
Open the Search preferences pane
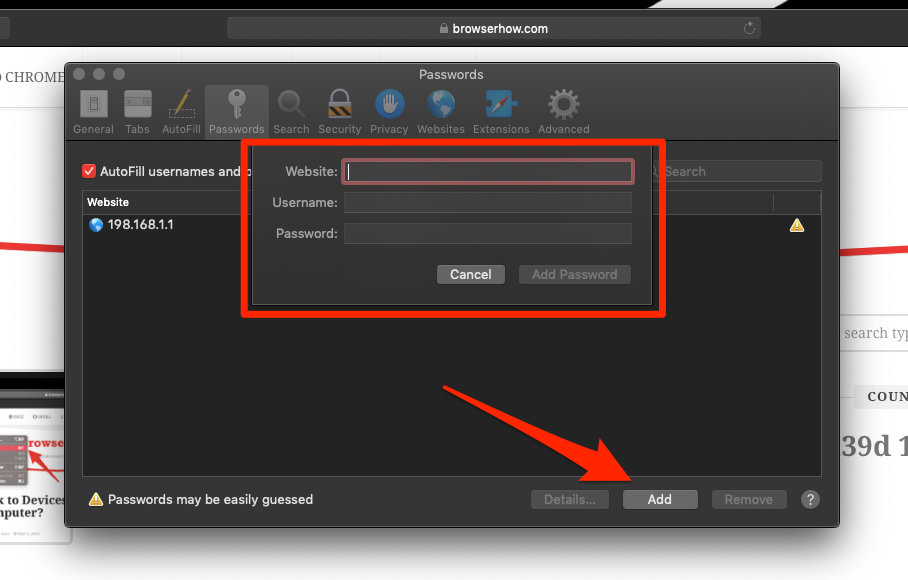pyautogui.click(x=291, y=112)
